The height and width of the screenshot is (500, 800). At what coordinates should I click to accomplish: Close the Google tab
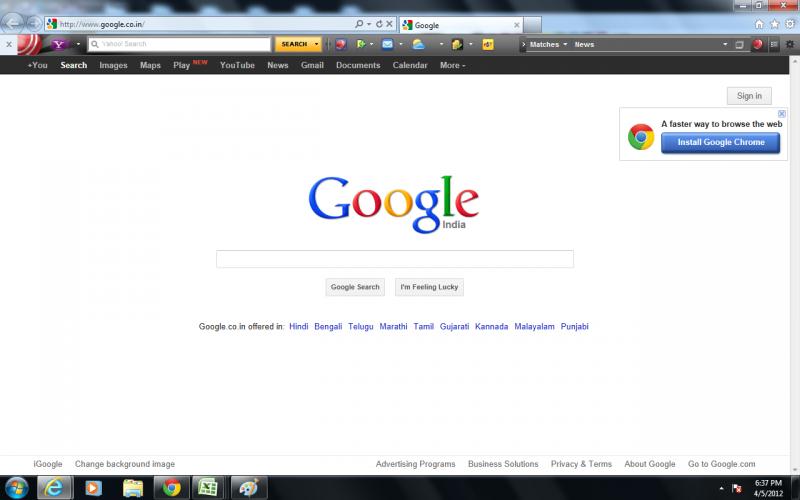coord(517,24)
